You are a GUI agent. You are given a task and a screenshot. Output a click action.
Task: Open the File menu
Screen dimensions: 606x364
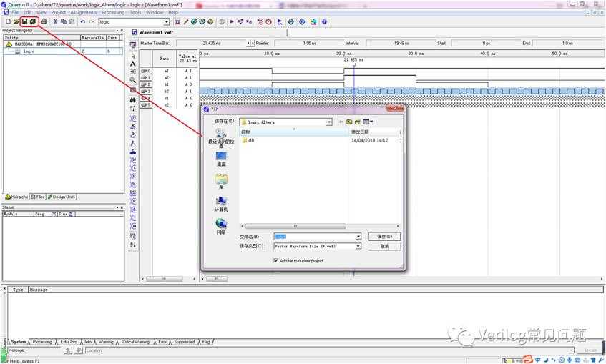coord(15,12)
